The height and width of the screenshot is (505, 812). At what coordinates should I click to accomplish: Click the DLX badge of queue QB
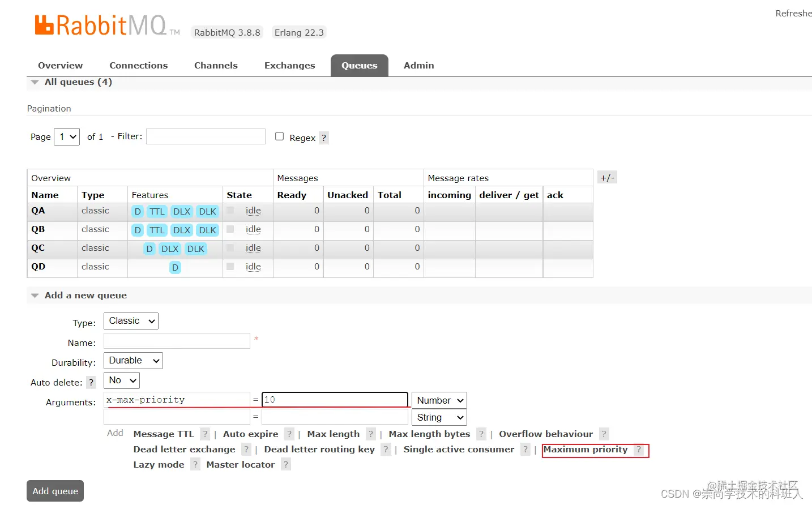click(x=182, y=230)
